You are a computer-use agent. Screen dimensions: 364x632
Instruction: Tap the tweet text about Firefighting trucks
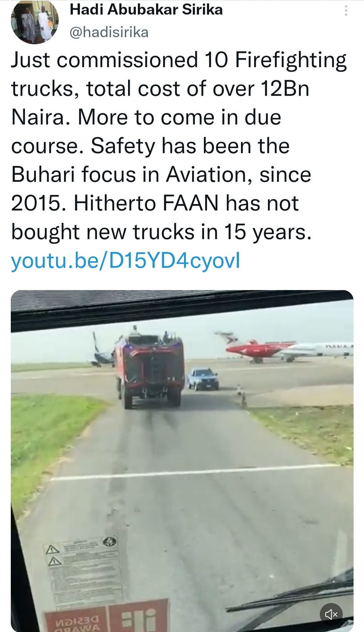coord(179,146)
